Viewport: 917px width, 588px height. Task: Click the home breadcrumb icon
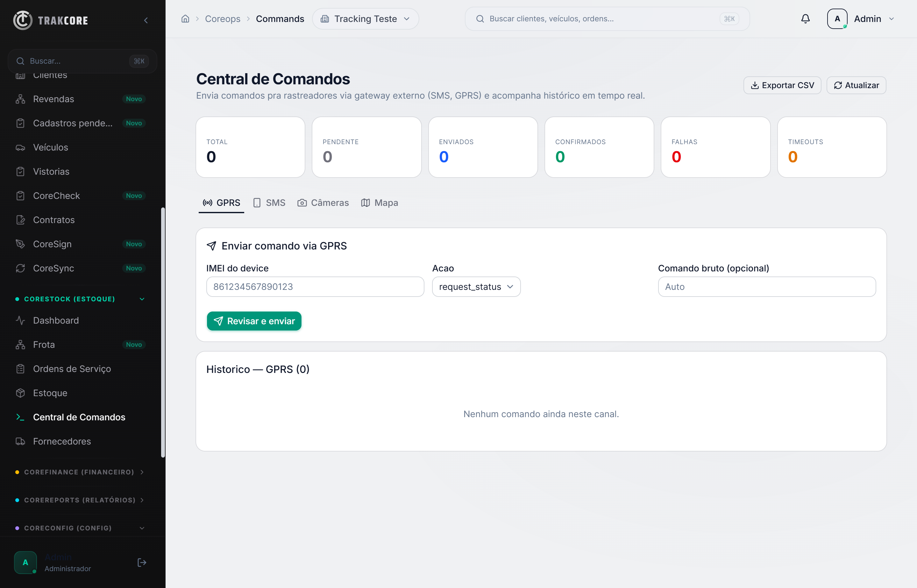(x=185, y=19)
